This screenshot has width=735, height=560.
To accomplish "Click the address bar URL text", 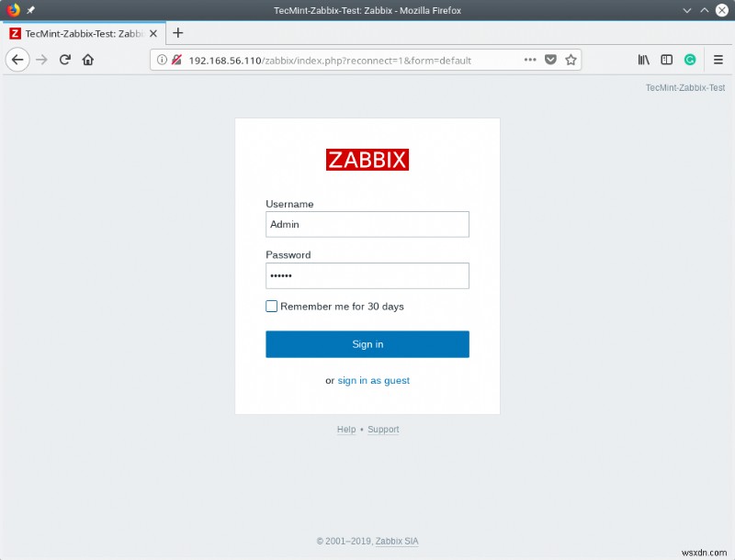I will [330, 61].
